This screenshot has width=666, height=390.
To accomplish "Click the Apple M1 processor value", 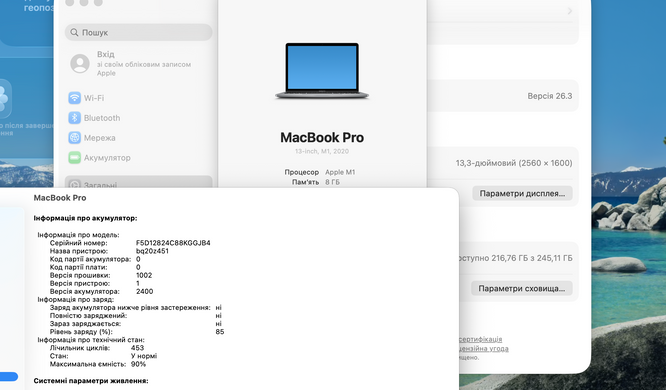I will (340, 172).
